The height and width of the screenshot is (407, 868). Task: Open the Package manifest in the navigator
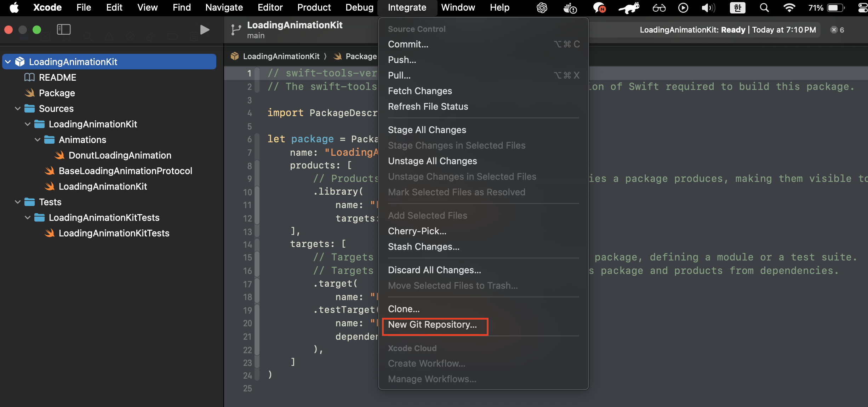coord(57,93)
